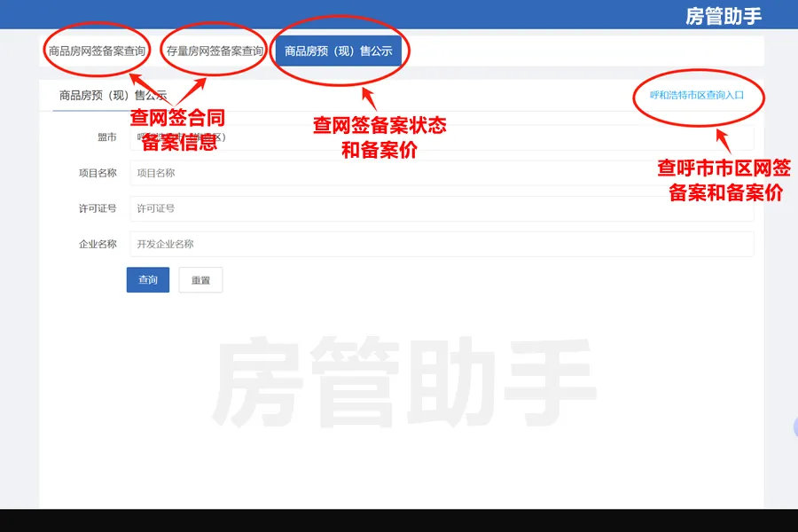The width and height of the screenshot is (798, 532).
Task: Click the 盟市 field label
Action: [x=106, y=137]
